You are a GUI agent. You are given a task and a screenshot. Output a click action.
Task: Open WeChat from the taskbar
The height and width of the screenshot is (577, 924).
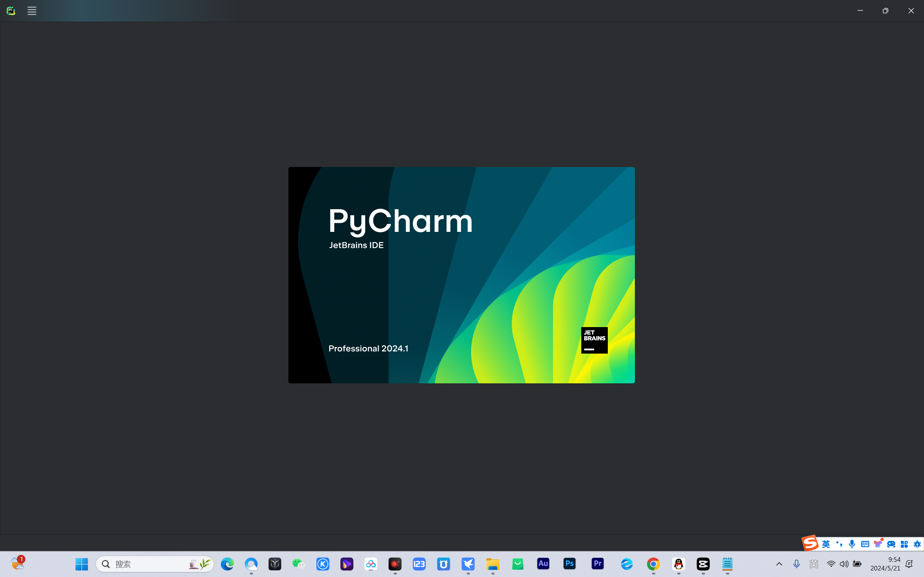pos(298,564)
